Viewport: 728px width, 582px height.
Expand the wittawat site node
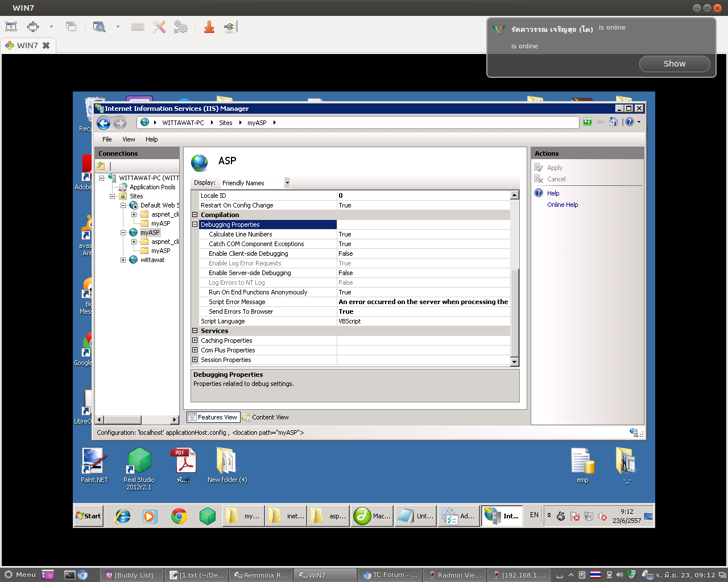123,260
